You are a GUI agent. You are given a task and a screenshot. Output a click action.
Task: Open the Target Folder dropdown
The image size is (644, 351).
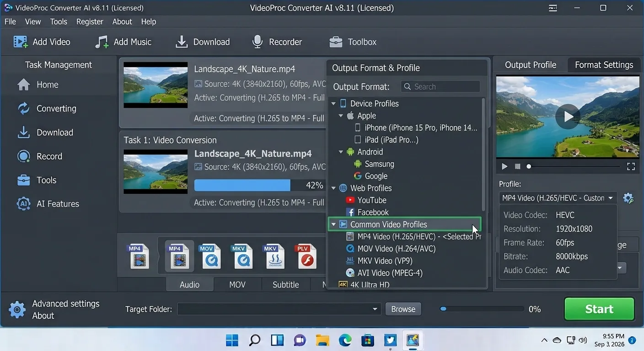[279, 309]
